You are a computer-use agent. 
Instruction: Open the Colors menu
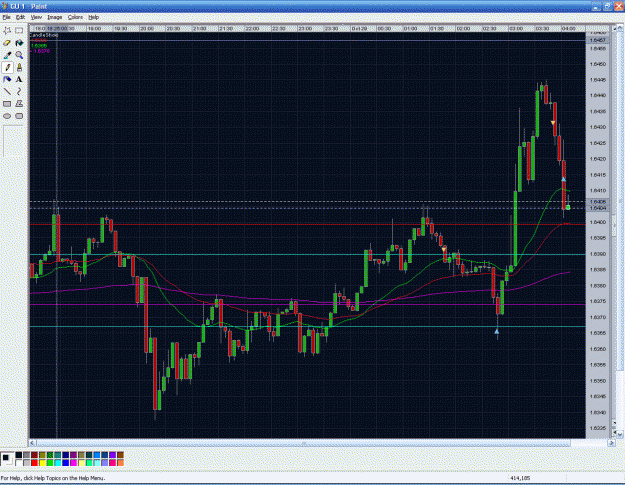[x=75, y=17]
